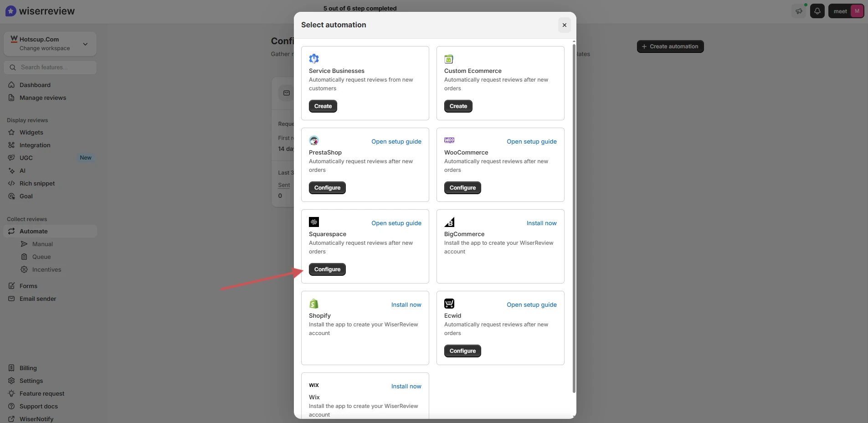Click the WooCommerce logo icon
This screenshot has width=868, height=423.
pos(449,140)
